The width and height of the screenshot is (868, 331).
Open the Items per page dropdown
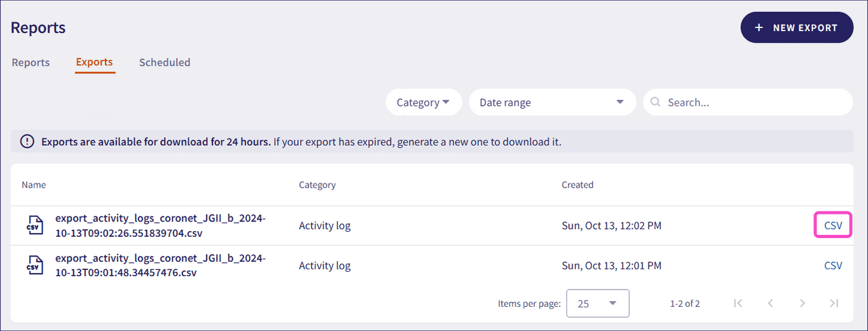[x=597, y=304]
